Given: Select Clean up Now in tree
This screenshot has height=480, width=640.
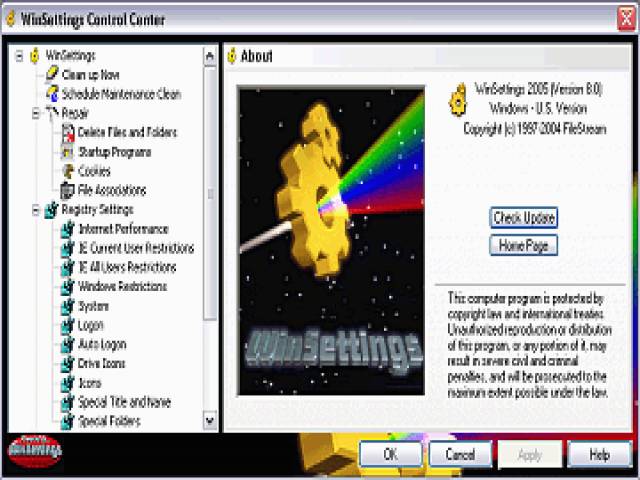Looking at the screenshot, I should [x=91, y=75].
